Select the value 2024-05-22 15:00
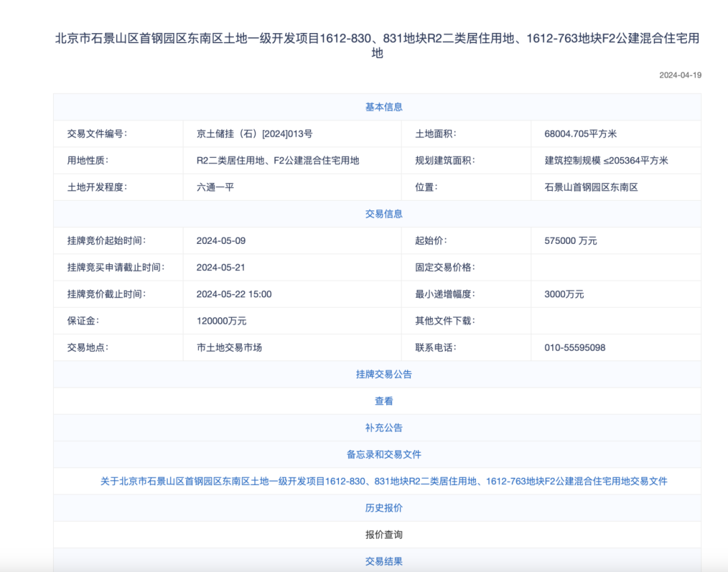728x572 pixels. tap(234, 294)
